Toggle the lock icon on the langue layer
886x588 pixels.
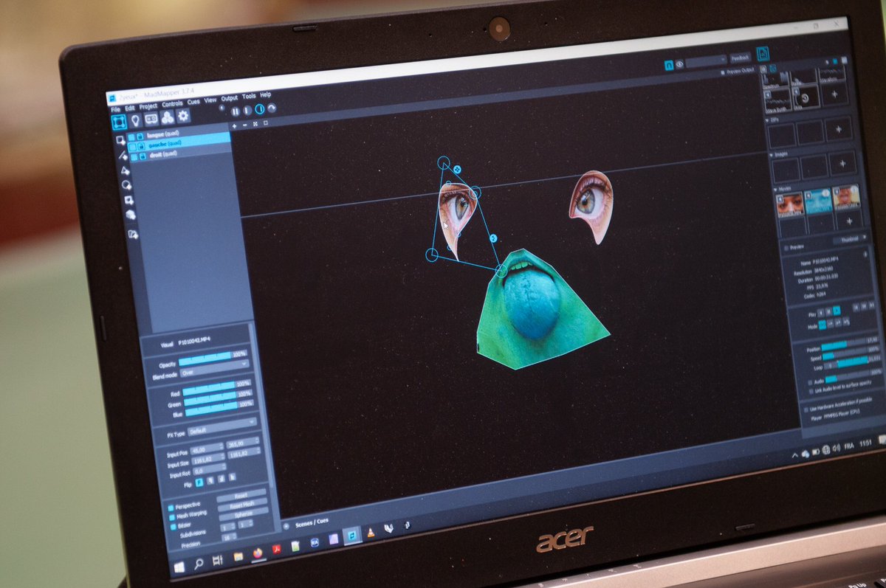[140, 136]
